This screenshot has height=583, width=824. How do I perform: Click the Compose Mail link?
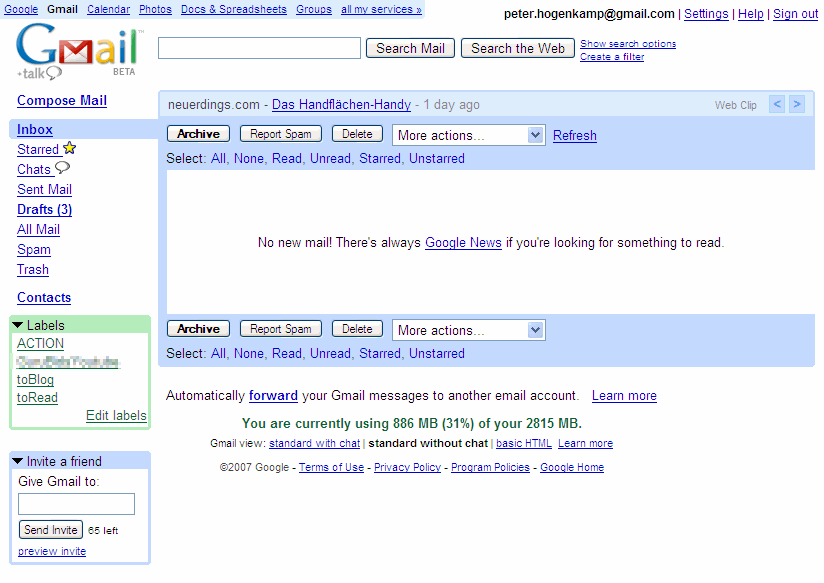tap(62, 100)
